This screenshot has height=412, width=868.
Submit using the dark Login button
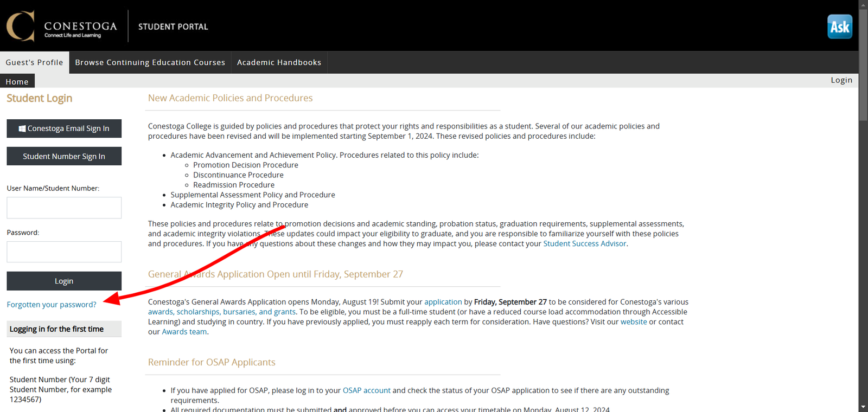64,281
